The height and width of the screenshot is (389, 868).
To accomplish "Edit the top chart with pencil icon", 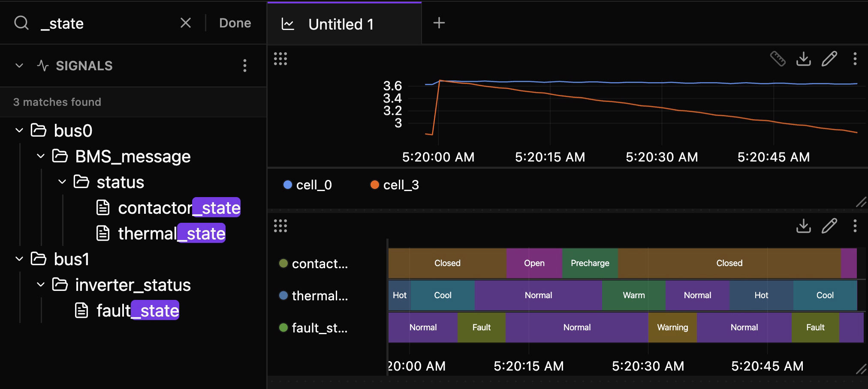I will [x=829, y=59].
